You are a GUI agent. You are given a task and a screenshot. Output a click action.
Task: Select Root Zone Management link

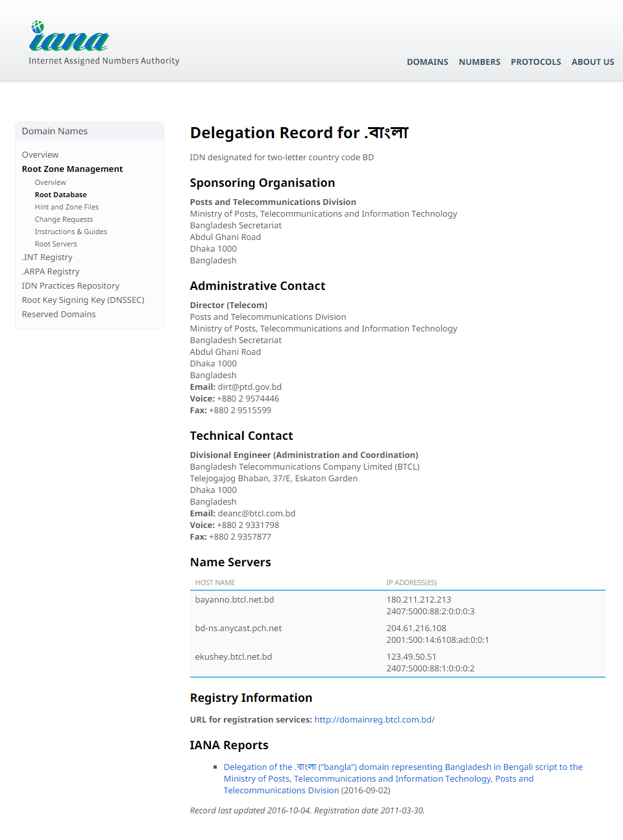pos(72,169)
